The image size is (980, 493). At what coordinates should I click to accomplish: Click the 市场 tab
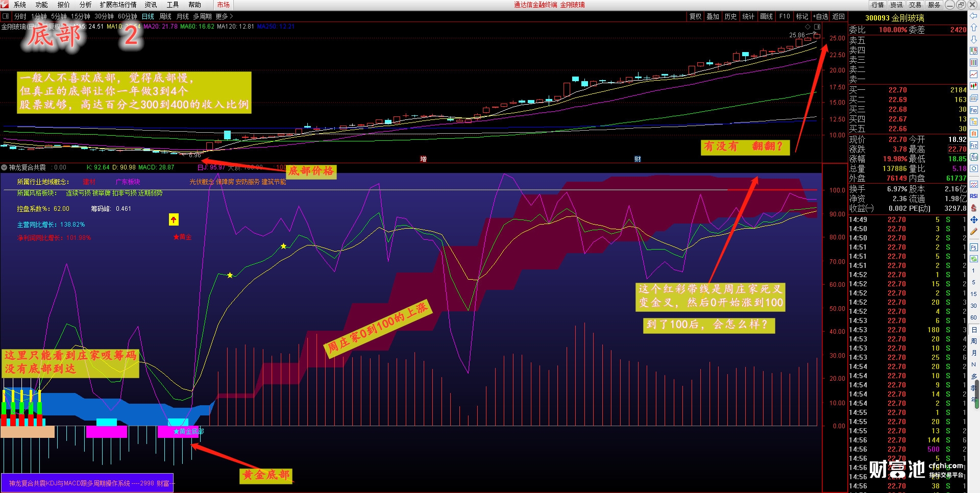click(224, 5)
